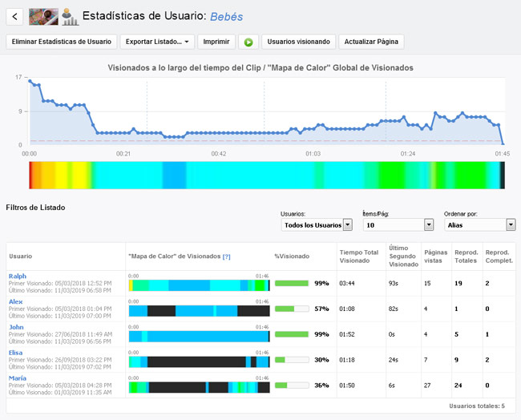Click the 00:42 time axis label
Viewport: 521px width, 420px height.
point(219,154)
